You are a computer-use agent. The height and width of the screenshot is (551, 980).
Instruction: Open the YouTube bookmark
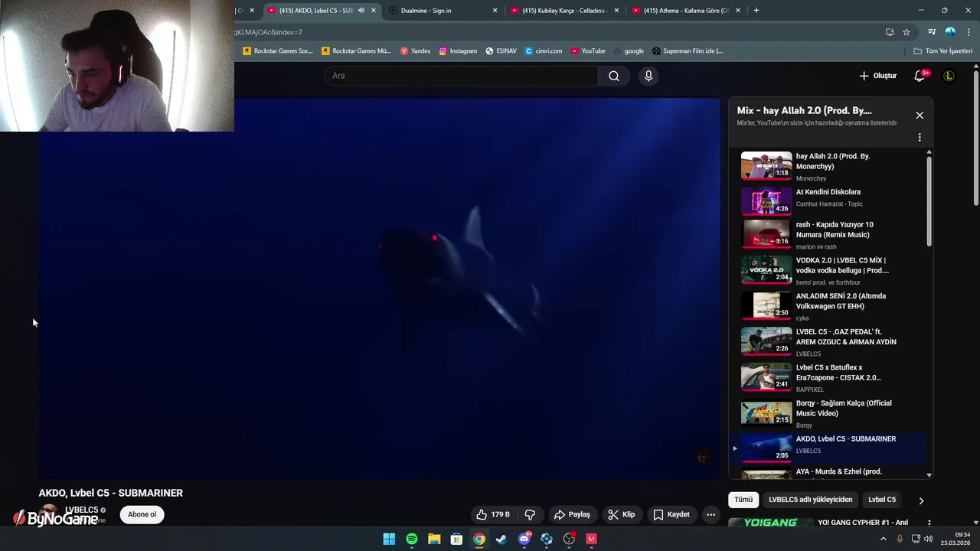(588, 51)
